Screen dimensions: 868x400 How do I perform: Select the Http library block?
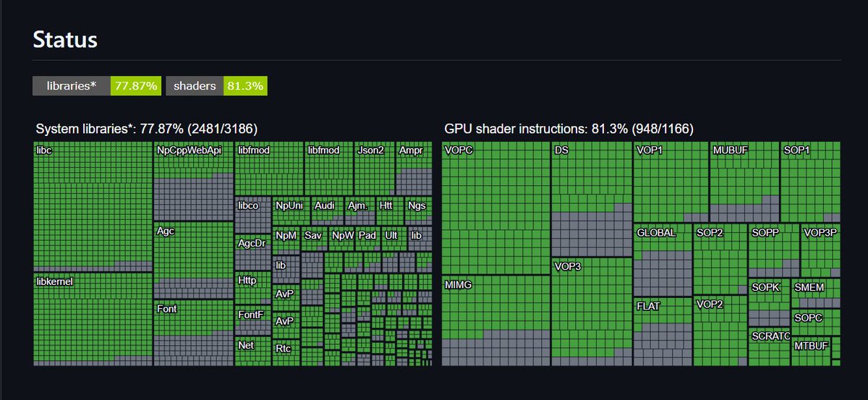[252, 288]
